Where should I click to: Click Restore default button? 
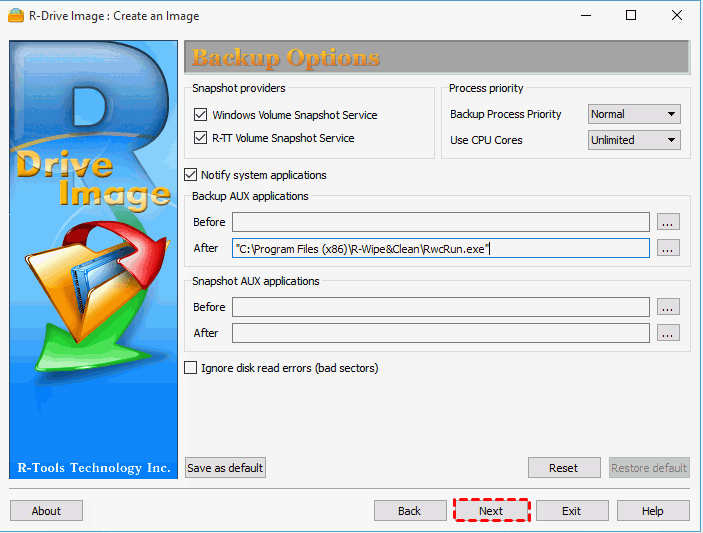(649, 468)
